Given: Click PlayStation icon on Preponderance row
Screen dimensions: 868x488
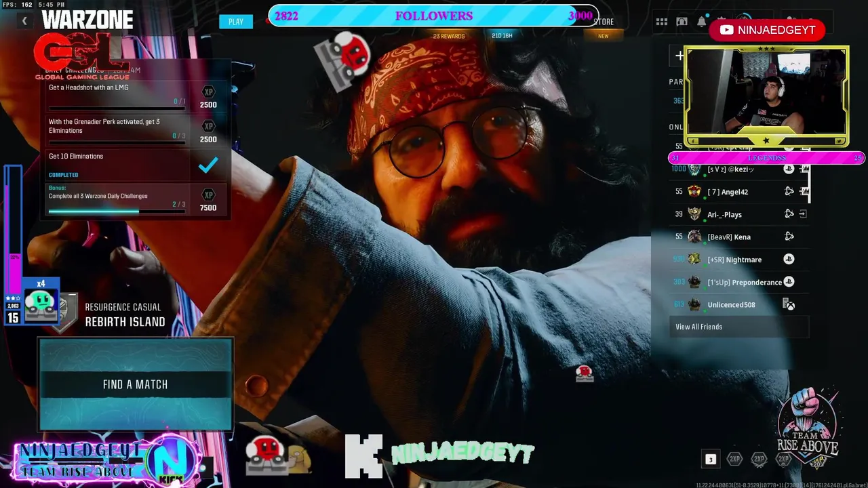Looking at the screenshot, I should click(789, 282).
